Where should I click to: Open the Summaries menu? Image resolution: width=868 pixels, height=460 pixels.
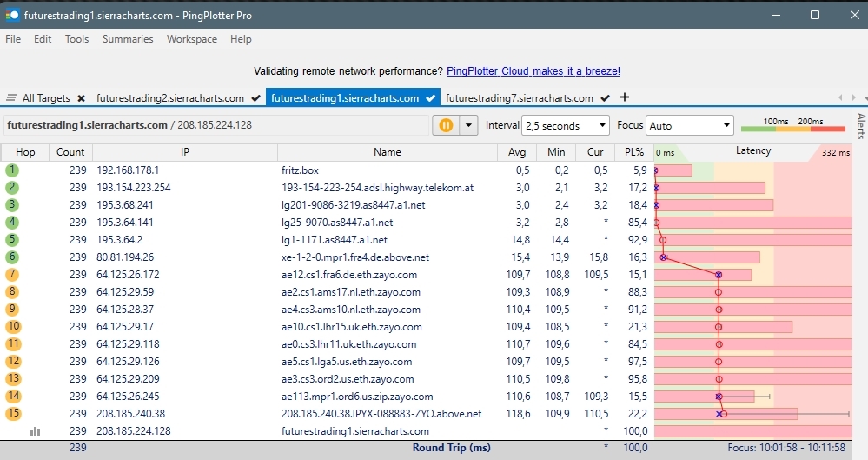[x=128, y=39]
